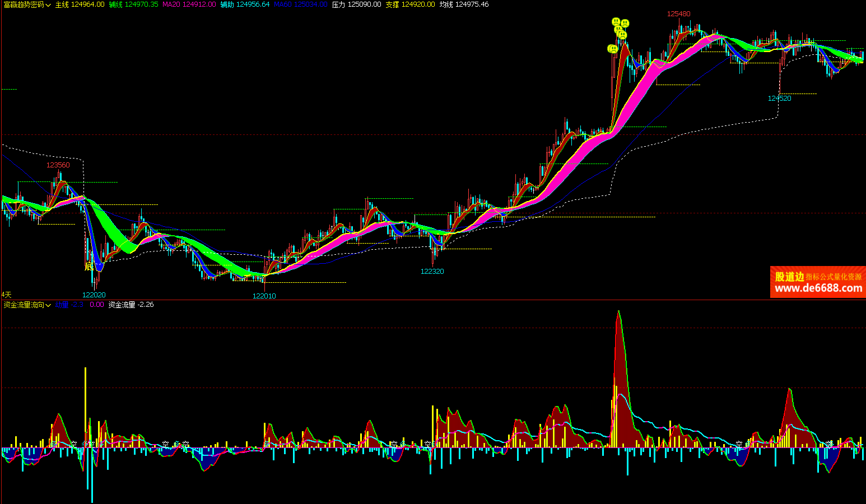The width and height of the screenshot is (866, 504).
Task: Expand the 资金流量流向 indicator dropdown arrow
Action: tap(48, 305)
